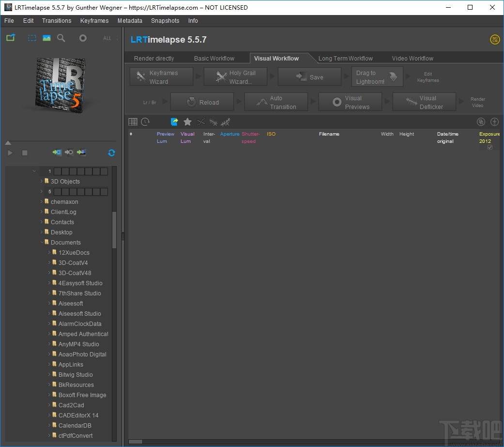Toggle the Exposure 2012 checkbox

[x=490, y=147]
